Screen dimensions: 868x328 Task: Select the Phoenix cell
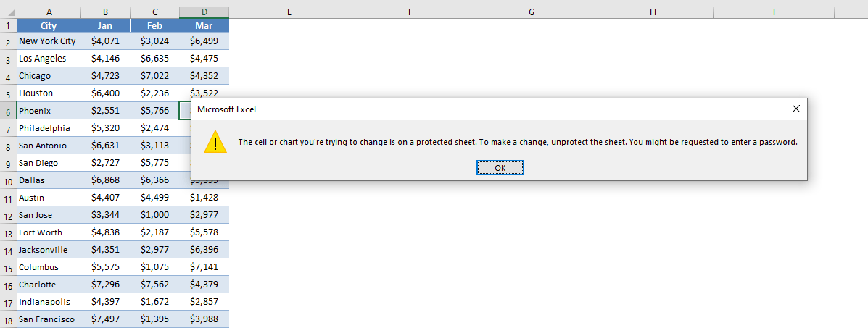[49, 111]
